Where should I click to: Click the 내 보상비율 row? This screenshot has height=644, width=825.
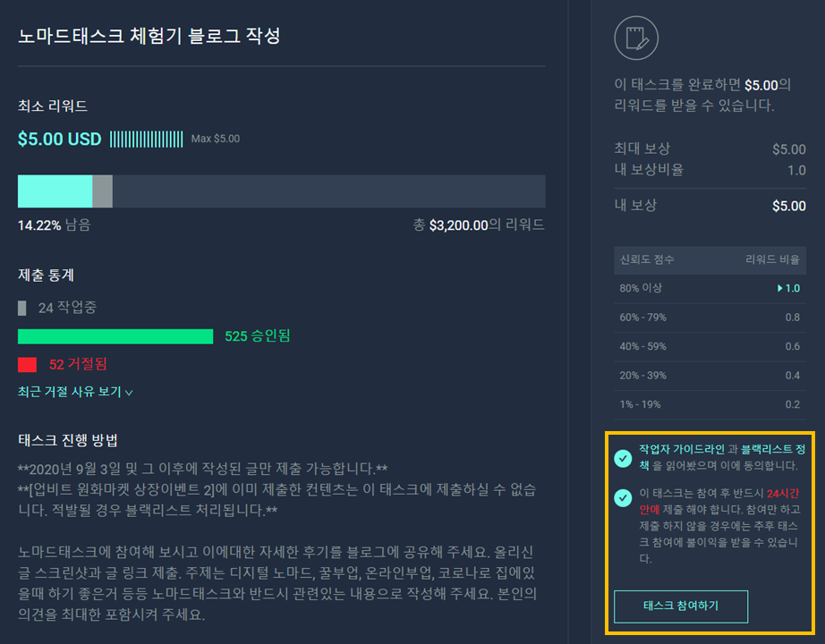click(710, 170)
